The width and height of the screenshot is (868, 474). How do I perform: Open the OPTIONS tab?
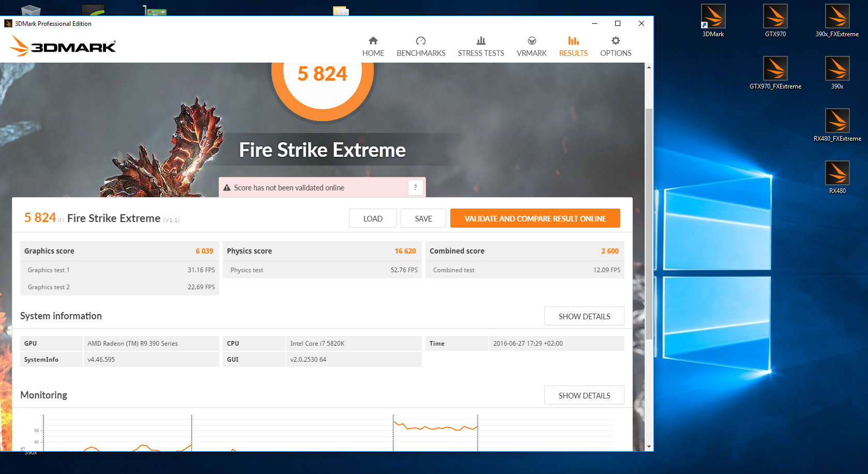(x=616, y=47)
